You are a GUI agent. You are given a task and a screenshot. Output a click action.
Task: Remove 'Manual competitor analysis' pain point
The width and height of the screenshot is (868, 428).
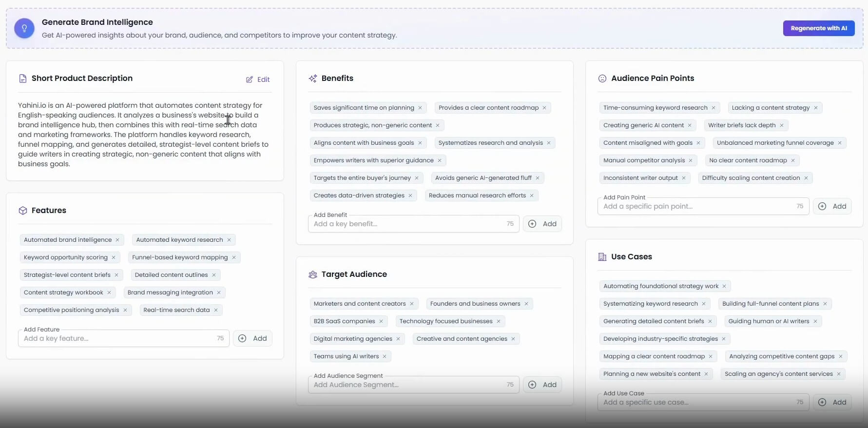tap(691, 160)
